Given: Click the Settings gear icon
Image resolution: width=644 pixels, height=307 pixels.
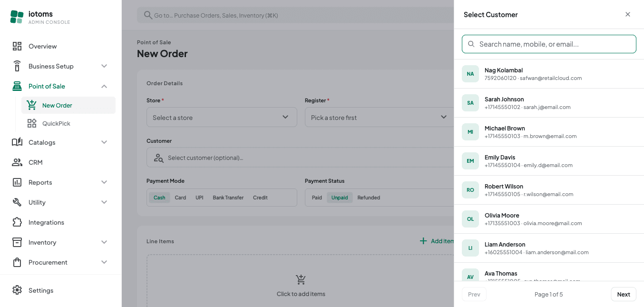Looking at the screenshot, I should coord(17,290).
